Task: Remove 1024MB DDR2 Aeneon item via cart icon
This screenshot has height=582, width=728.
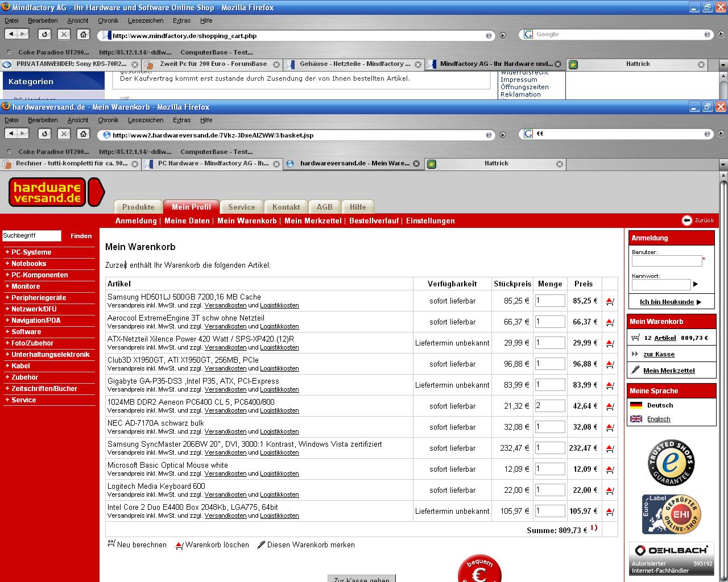Action: pyautogui.click(x=610, y=406)
